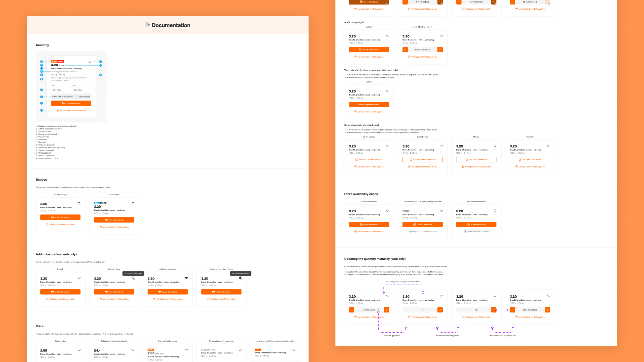Click the plus stepper beside 12 im Warenkorb
The height and width of the screenshot is (362, 644).
click(x=547, y=310)
